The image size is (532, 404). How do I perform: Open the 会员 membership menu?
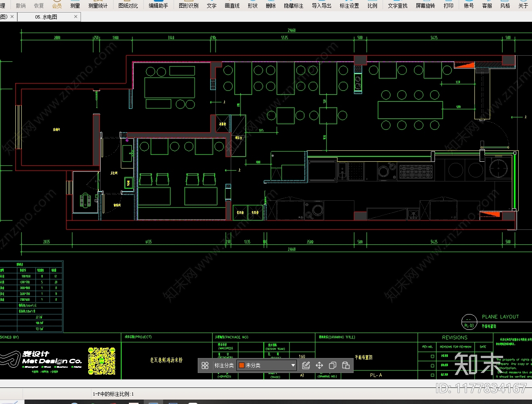pyautogui.click(x=57, y=6)
